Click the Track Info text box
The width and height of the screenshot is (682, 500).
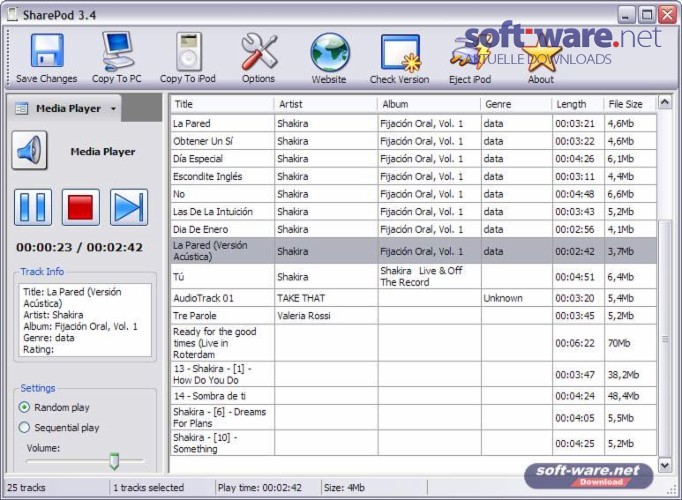pos(85,320)
